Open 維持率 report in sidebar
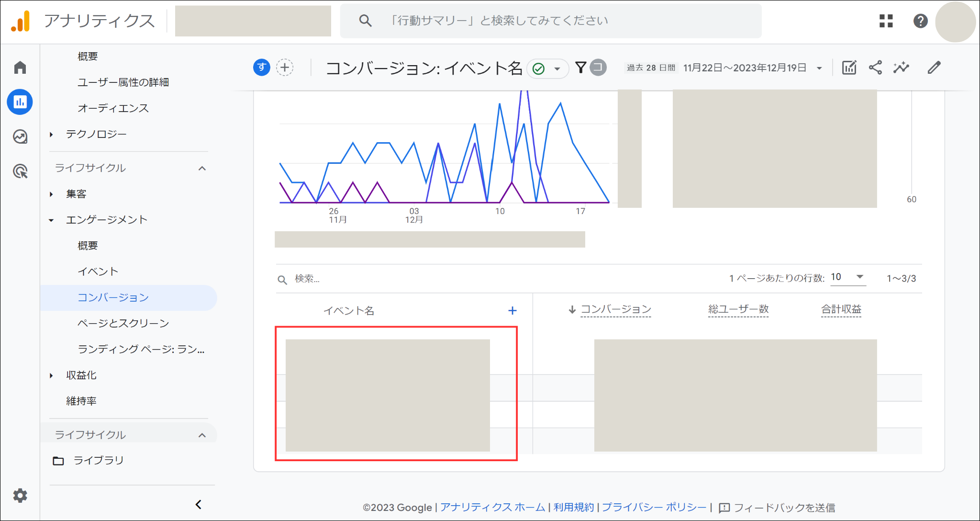This screenshot has width=980, height=521. (x=81, y=401)
